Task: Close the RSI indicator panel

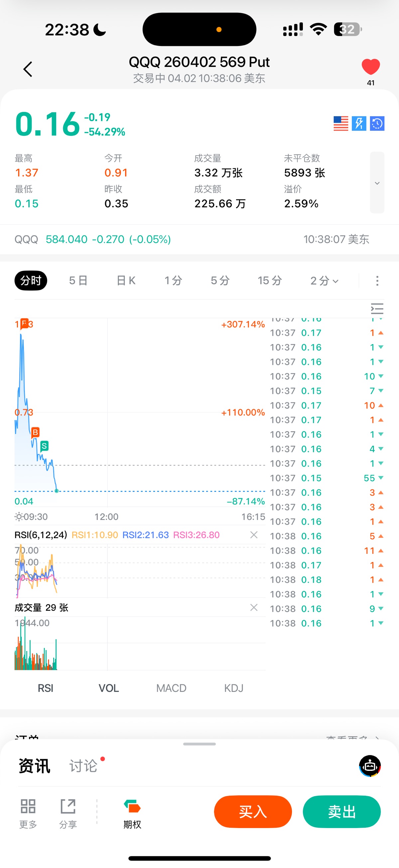Action: click(254, 535)
